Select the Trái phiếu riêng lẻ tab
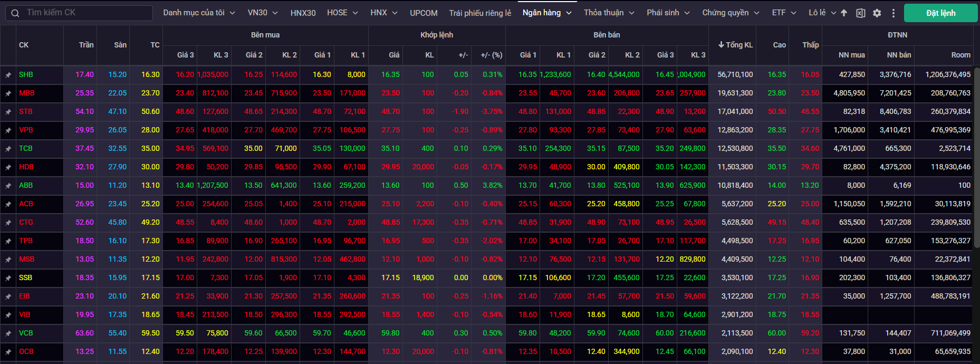980x364 pixels. click(480, 13)
